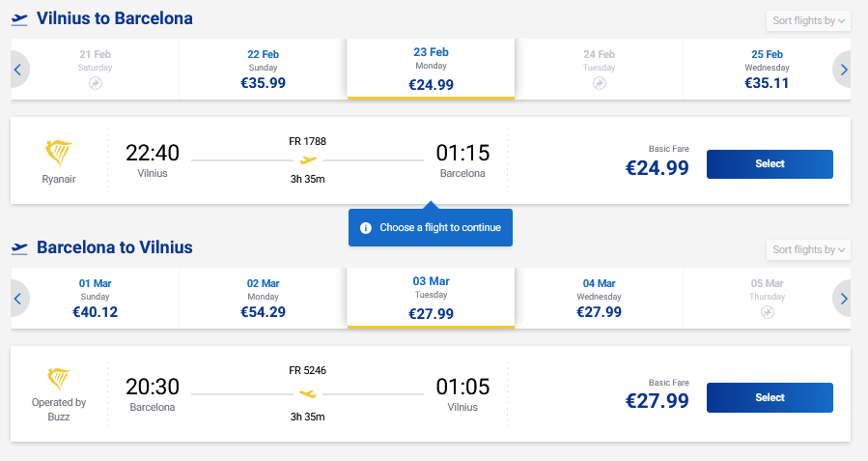Viewport: 868px width, 461px height.
Task: Click the outbound plane icon under FR 1788
Action: click(308, 160)
